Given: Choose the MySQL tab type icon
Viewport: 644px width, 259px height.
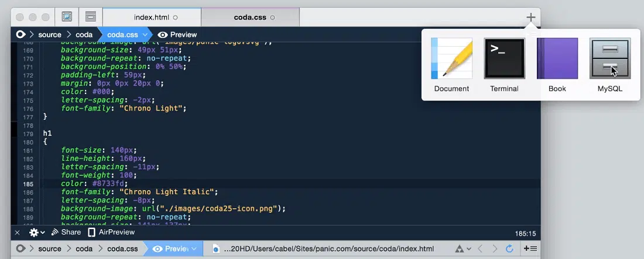Looking at the screenshot, I should click(x=609, y=58).
